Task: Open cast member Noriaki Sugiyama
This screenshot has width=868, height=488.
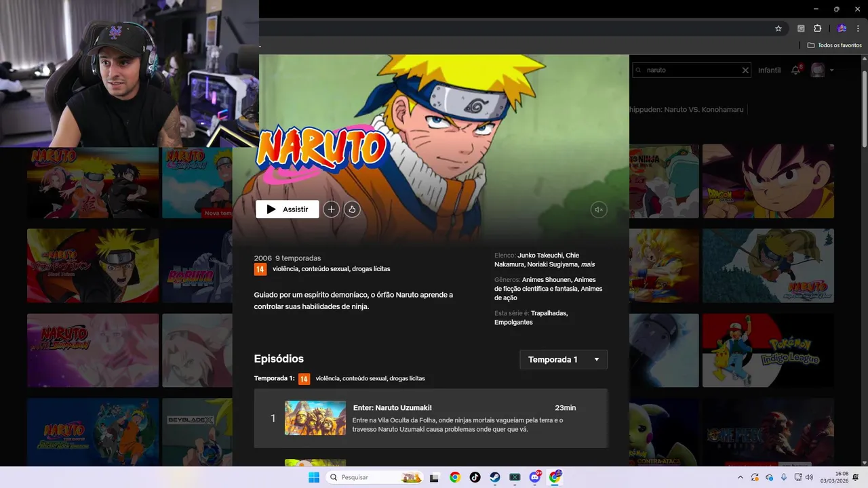Action: [x=553, y=264]
